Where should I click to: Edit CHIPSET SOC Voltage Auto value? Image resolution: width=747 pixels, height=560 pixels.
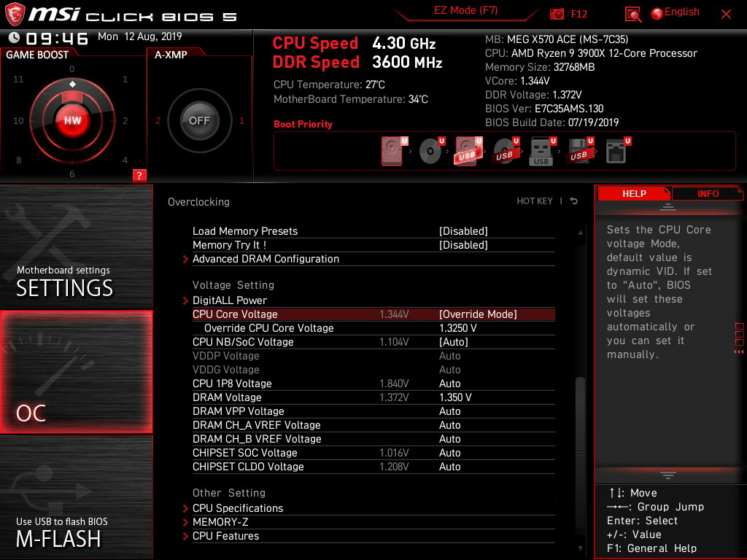point(449,452)
